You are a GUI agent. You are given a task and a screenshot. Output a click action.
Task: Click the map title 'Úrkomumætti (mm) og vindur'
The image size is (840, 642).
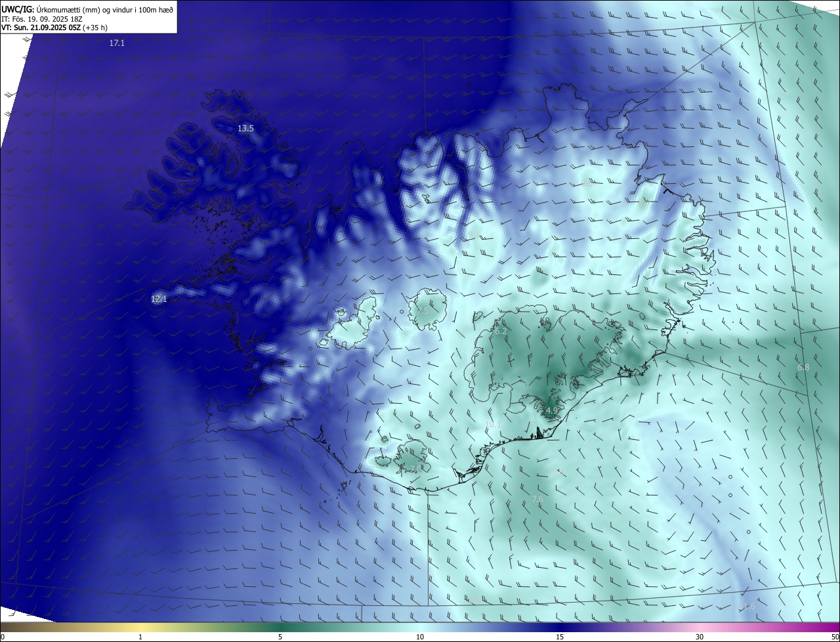pyautogui.click(x=83, y=9)
